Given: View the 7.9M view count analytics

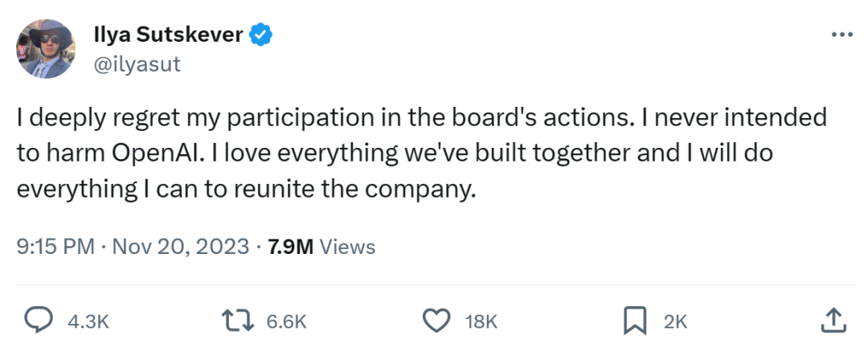Looking at the screenshot, I should (289, 246).
